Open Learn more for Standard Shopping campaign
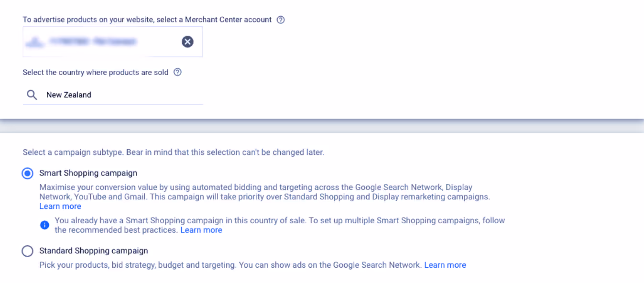644x283 pixels. tap(445, 265)
